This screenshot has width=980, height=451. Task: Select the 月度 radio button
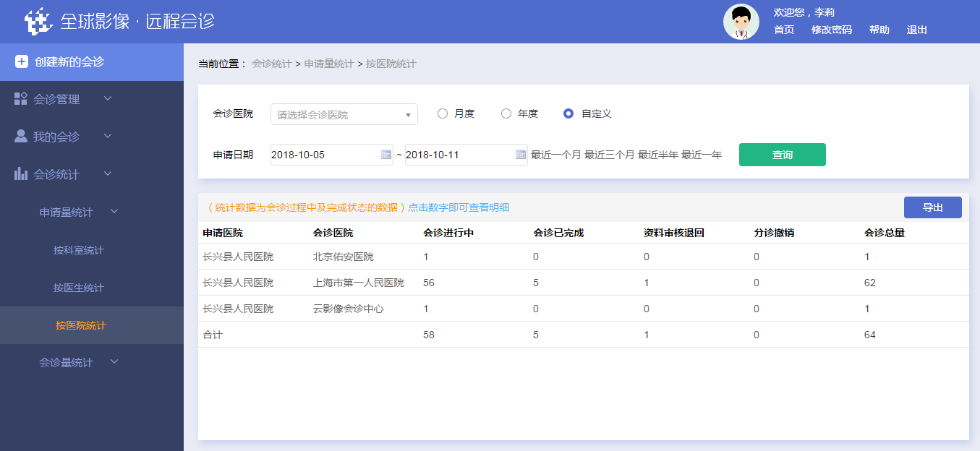tap(443, 113)
